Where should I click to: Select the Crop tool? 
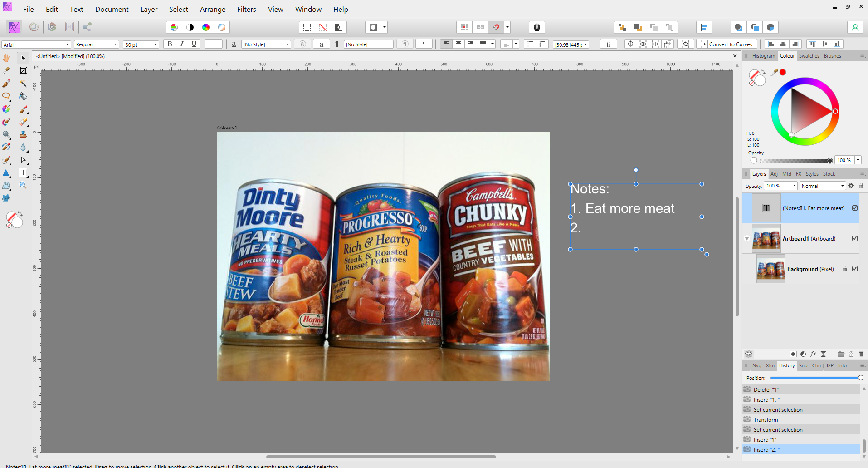tap(23, 71)
